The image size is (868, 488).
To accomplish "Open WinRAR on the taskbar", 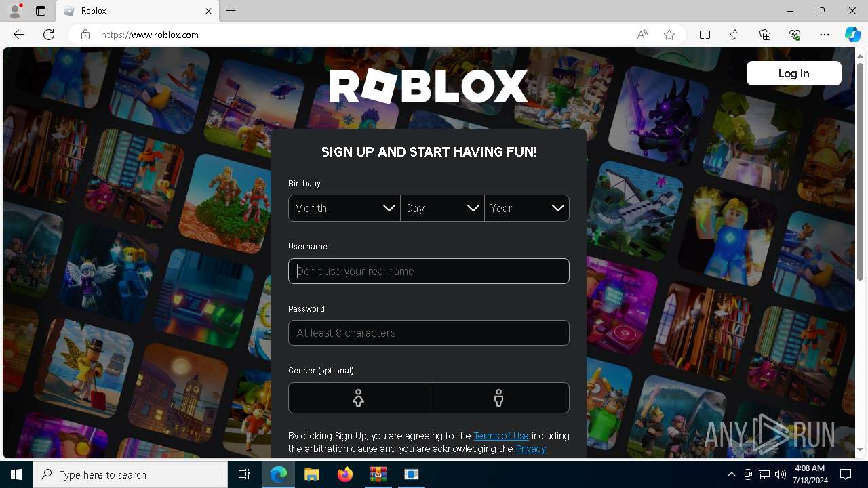I will point(378,474).
